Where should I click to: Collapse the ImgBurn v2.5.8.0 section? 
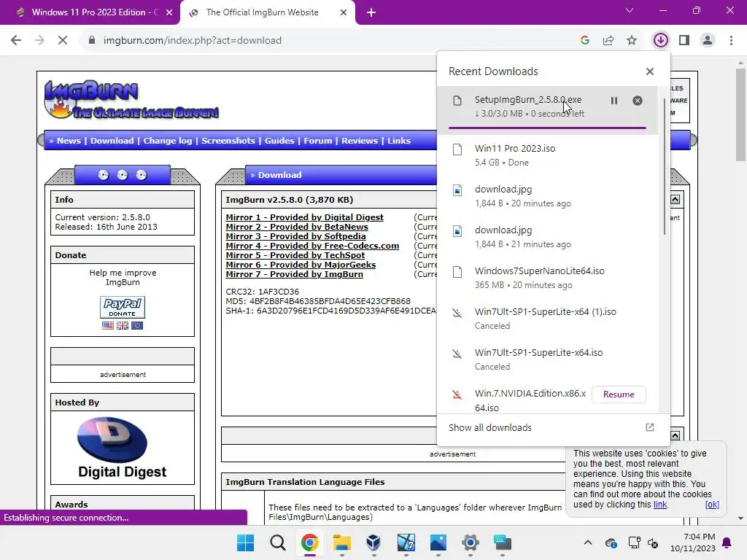[x=675, y=200]
